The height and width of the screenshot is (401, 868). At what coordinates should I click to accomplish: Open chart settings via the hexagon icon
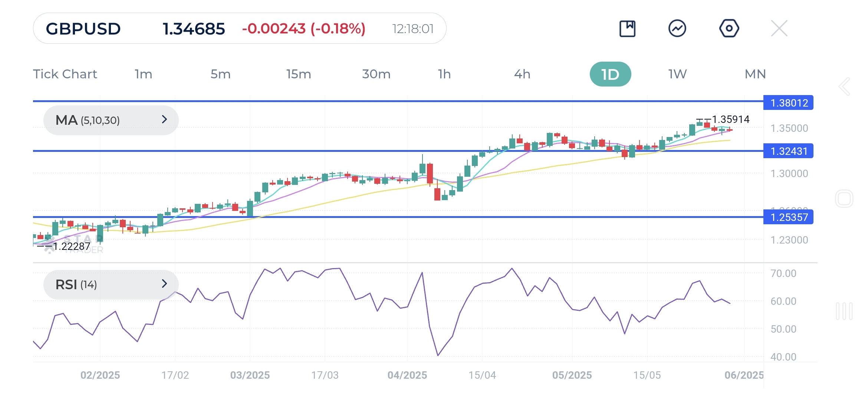pyautogui.click(x=729, y=28)
